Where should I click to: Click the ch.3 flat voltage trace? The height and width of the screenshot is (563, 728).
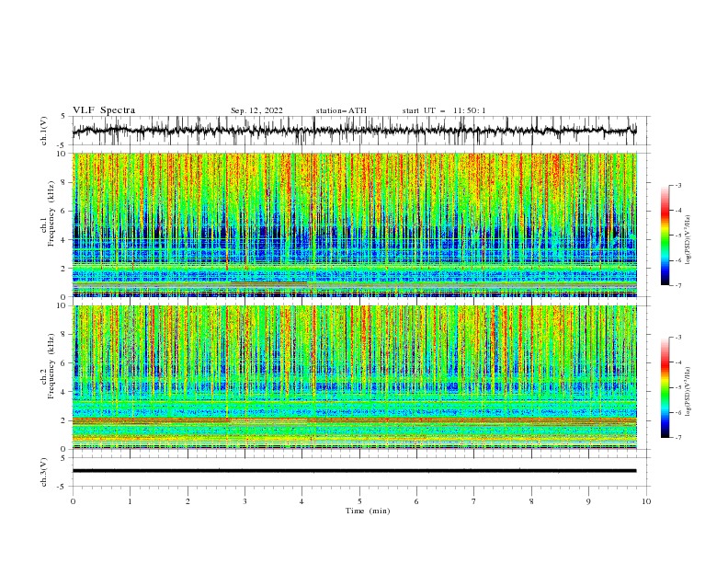(354, 471)
